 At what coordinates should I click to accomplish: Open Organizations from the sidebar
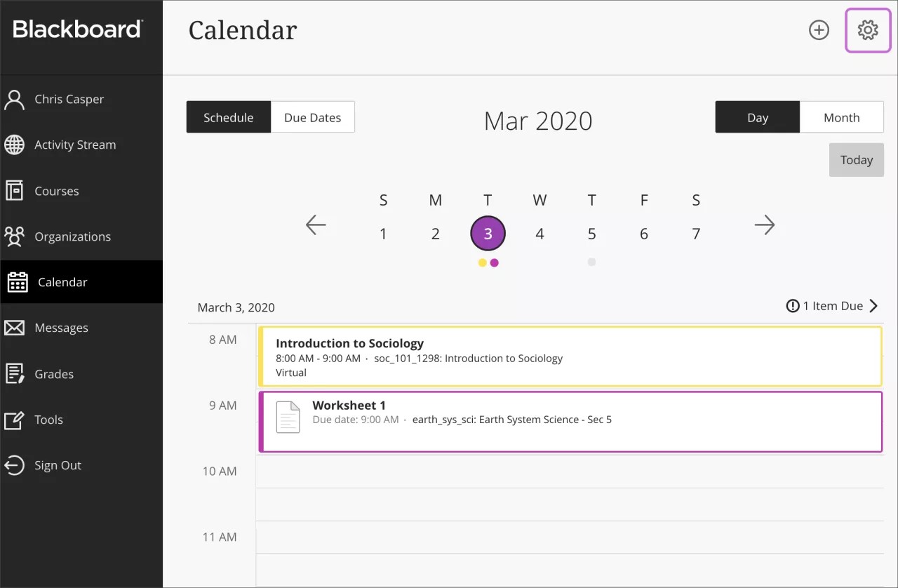coord(72,236)
